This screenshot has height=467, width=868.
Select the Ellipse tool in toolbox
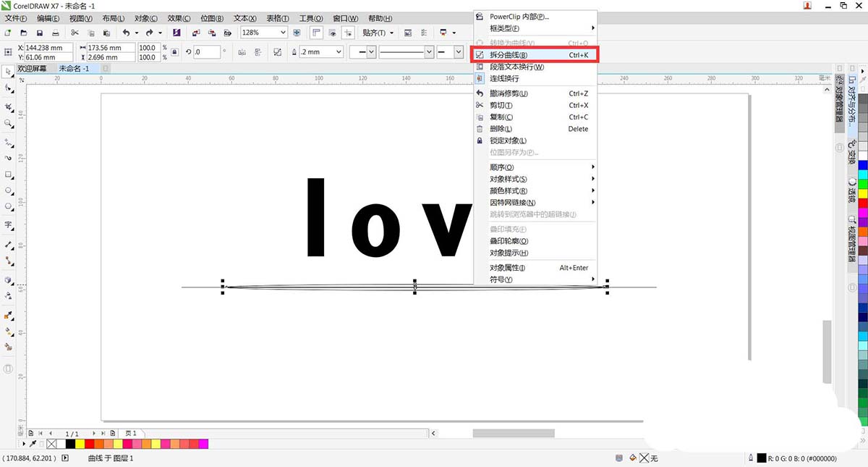click(x=8, y=191)
